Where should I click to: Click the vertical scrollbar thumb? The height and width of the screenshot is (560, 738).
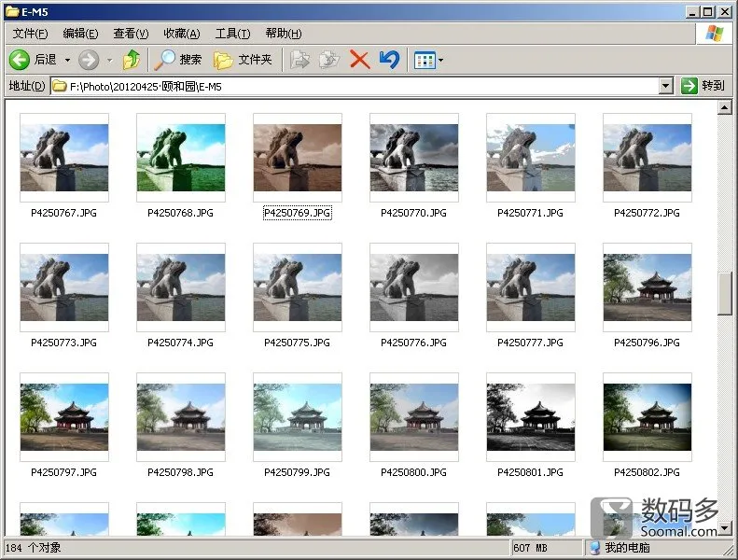[725, 293]
